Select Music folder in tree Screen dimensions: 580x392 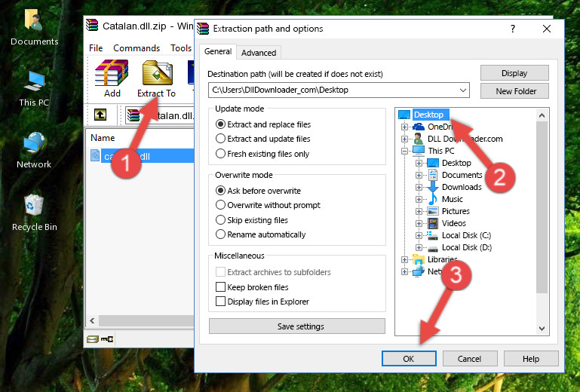pyautogui.click(x=453, y=199)
